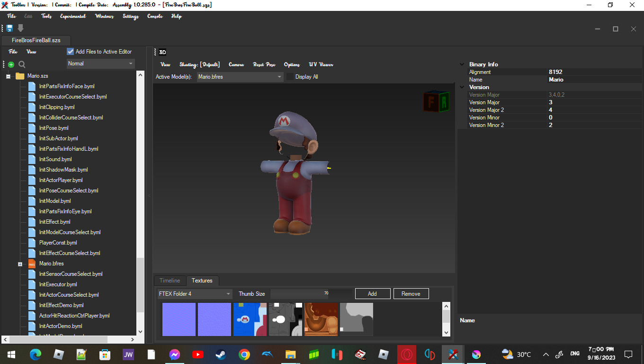Select InitModel.byml in the file tree
The width and height of the screenshot is (644, 364).
55,201
